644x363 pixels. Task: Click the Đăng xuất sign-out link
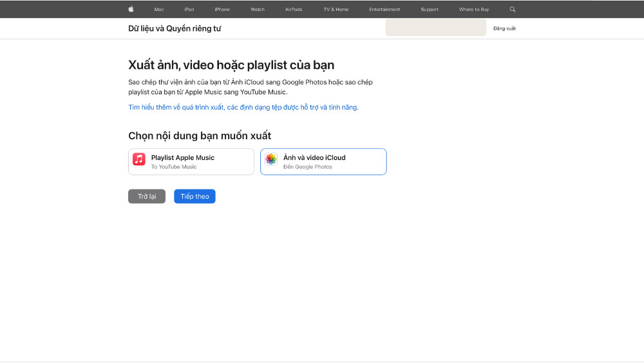[504, 28]
